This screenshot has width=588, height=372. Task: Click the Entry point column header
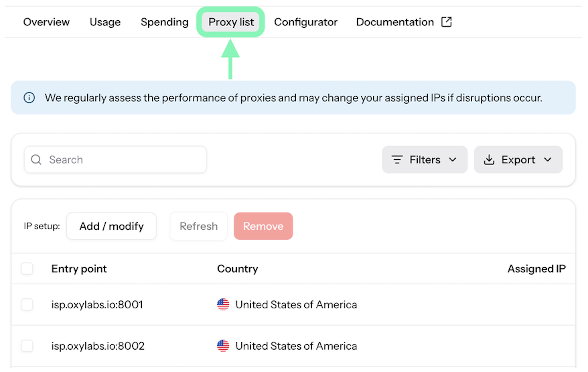(79, 269)
